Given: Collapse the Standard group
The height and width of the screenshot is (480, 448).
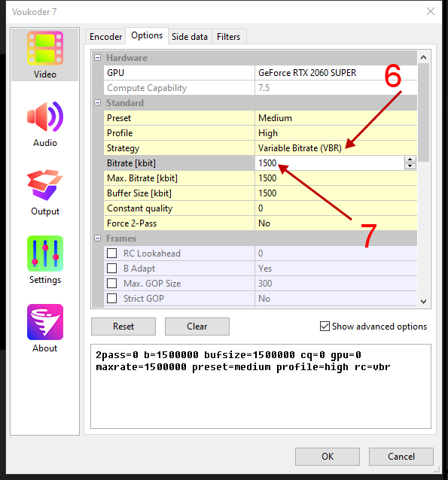Looking at the screenshot, I should [97, 103].
